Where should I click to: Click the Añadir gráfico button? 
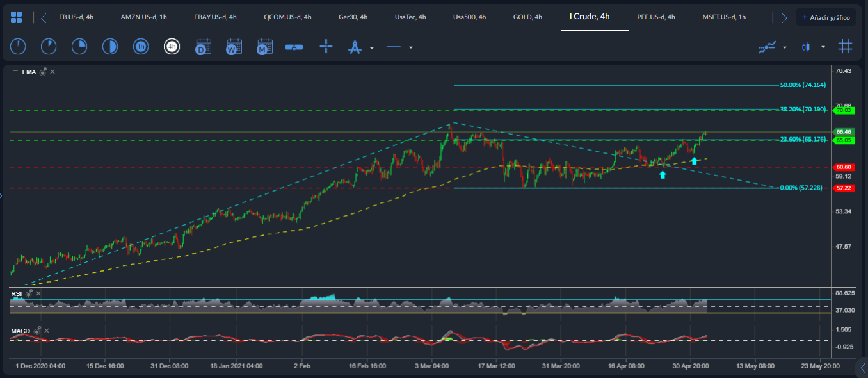826,17
